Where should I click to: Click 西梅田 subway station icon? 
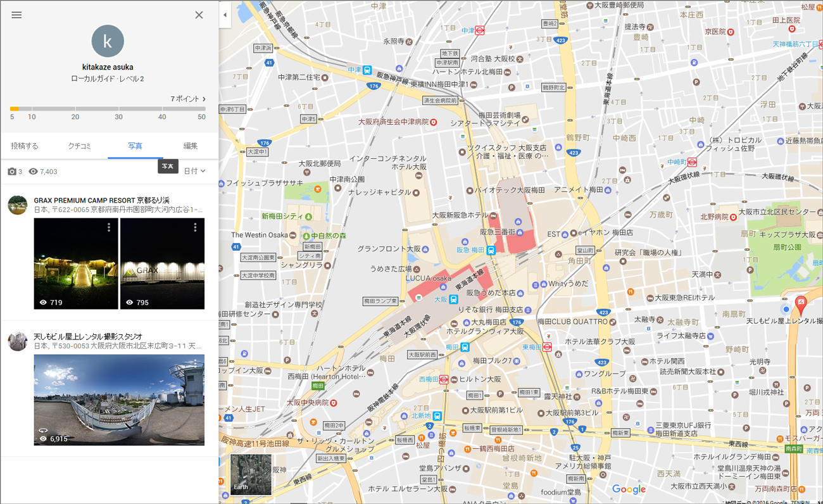pyautogui.click(x=444, y=379)
